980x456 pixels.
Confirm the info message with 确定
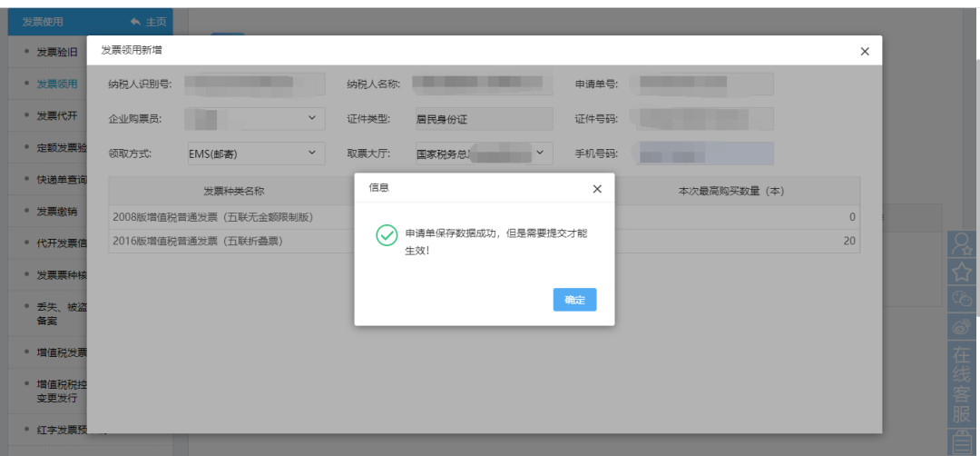[574, 300]
